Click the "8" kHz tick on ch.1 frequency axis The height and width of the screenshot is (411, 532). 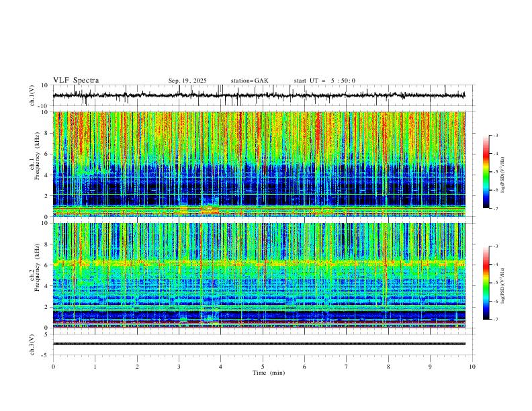pyautogui.click(x=46, y=133)
